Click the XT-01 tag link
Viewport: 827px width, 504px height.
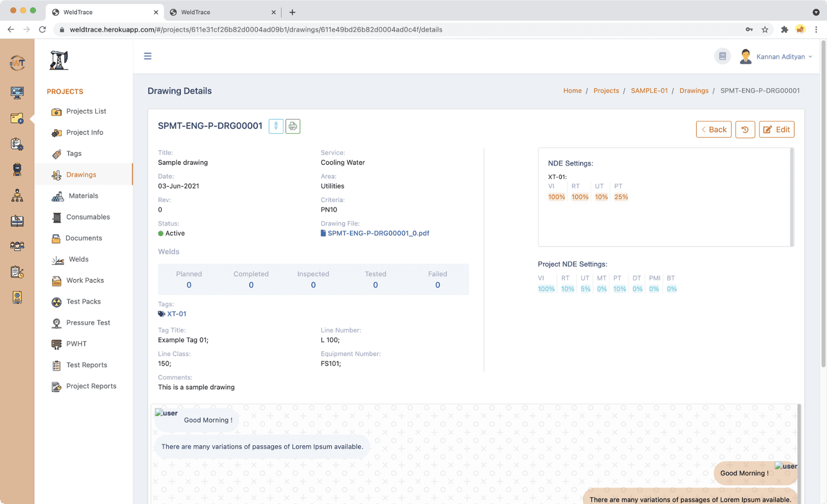pos(176,314)
